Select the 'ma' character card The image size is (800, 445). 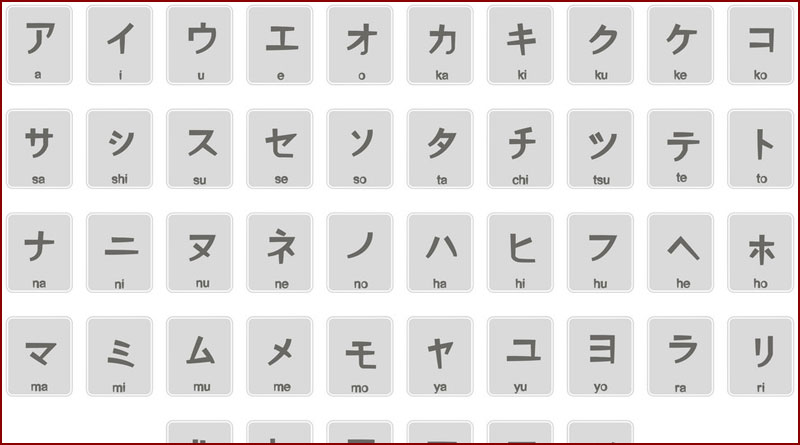(39, 356)
